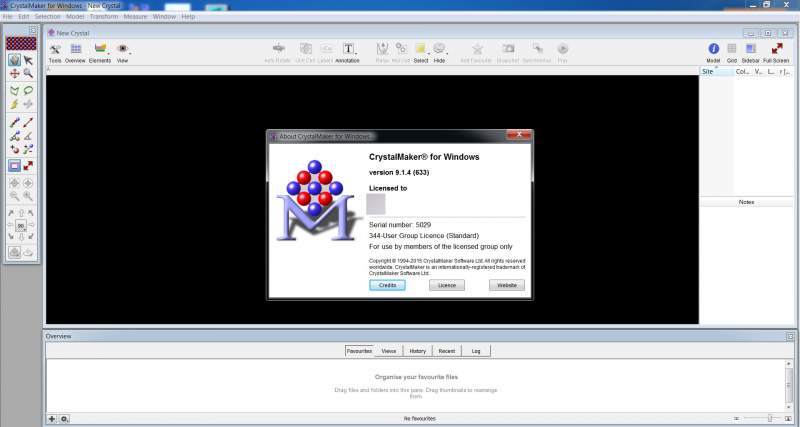
Task: Switch to the Recent tab
Action: tap(446, 351)
